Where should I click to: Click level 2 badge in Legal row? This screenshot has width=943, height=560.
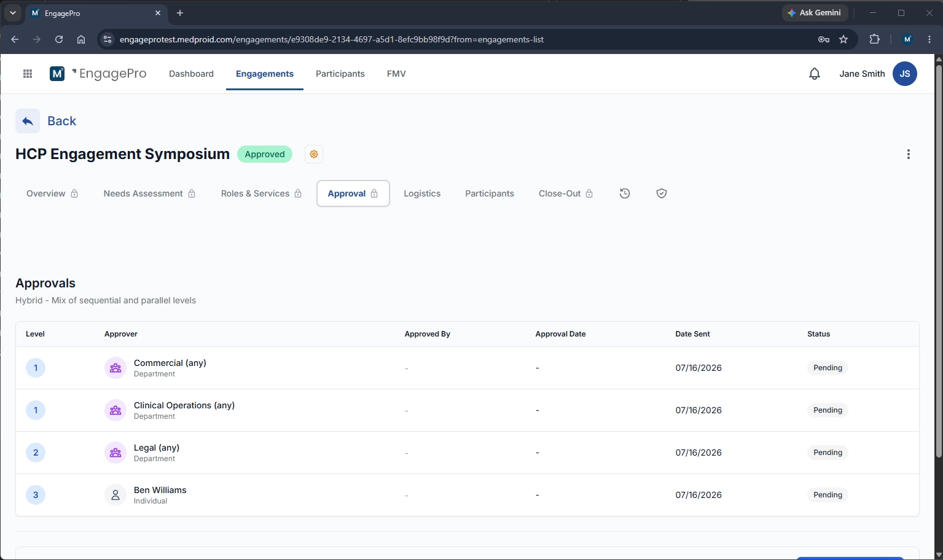tap(36, 453)
